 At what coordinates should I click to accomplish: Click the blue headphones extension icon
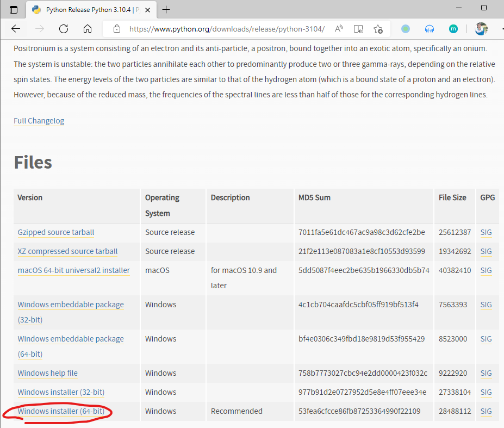pos(430,29)
